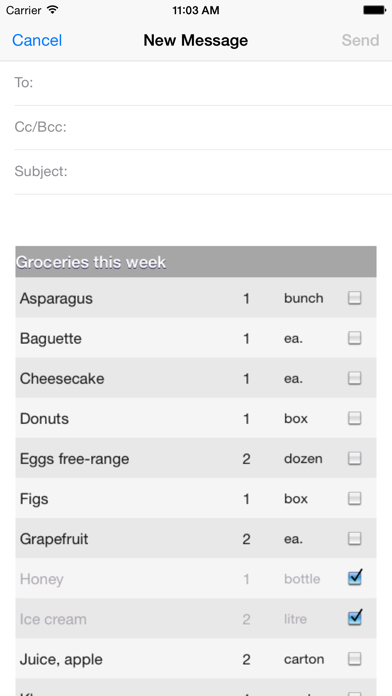Tap the 11:03 AM clock in status bar
This screenshot has width=392, height=696.
click(x=196, y=10)
